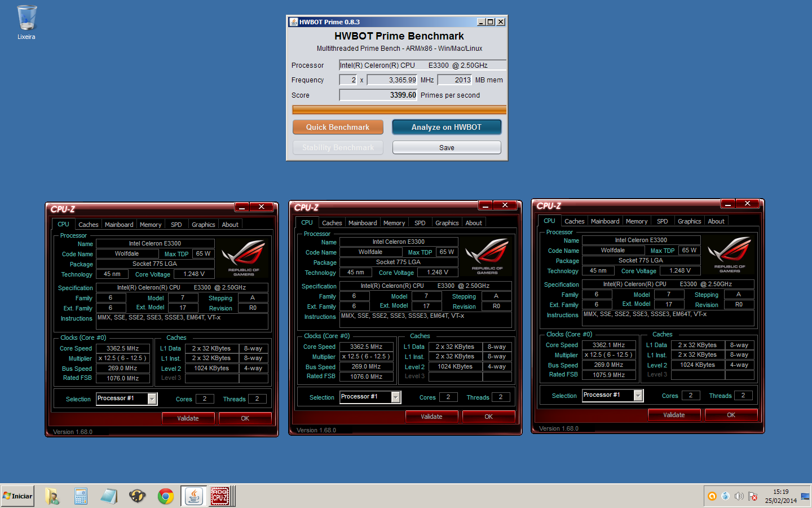This screenshot has height=508, width=812.
Task: Click OK in right CPU-Z window
Action: pyautogui.click(x=731, y=415)
